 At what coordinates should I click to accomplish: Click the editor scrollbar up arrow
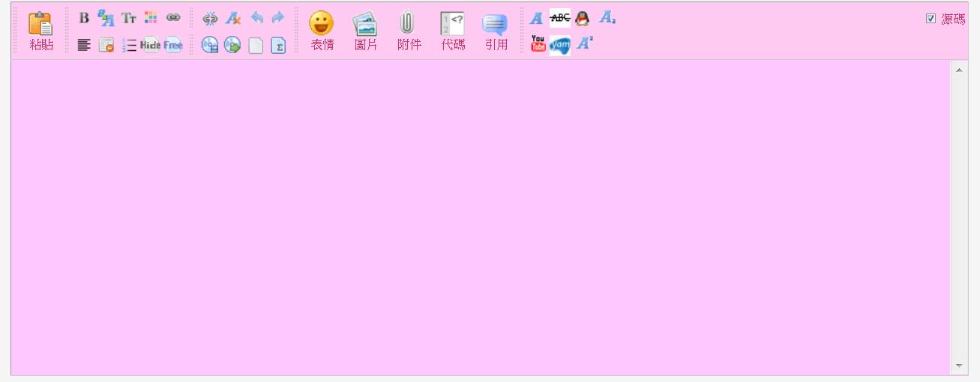coord(958,69)
